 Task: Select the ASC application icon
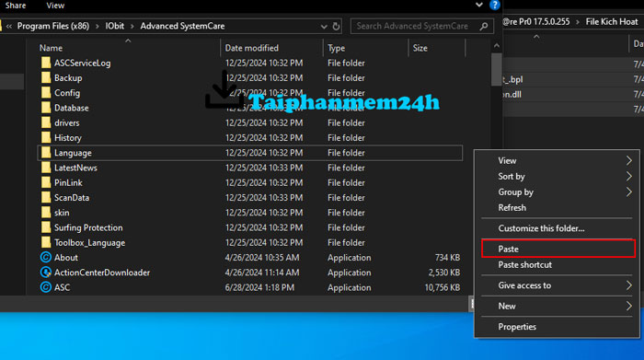tap(46, 287)
